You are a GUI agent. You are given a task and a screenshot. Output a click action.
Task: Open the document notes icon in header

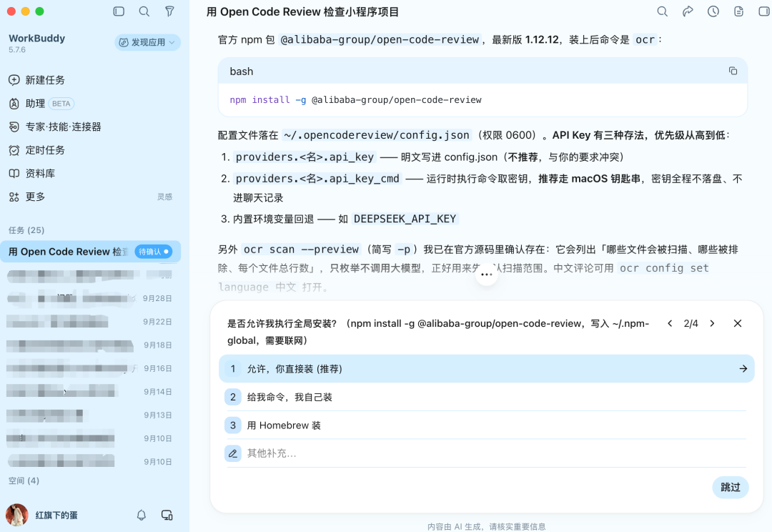(x=738, y=11)
